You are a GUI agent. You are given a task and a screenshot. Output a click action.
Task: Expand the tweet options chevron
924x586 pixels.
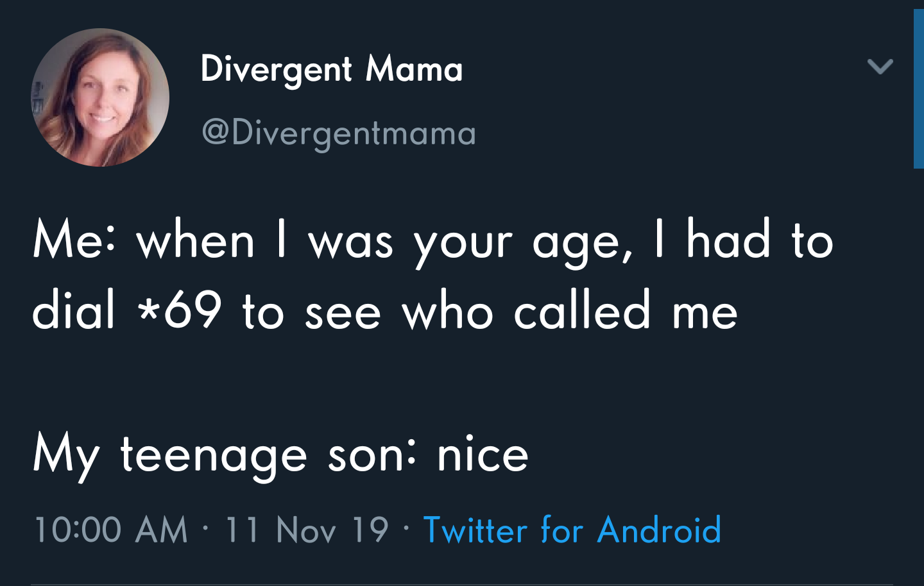pos(880,67)
